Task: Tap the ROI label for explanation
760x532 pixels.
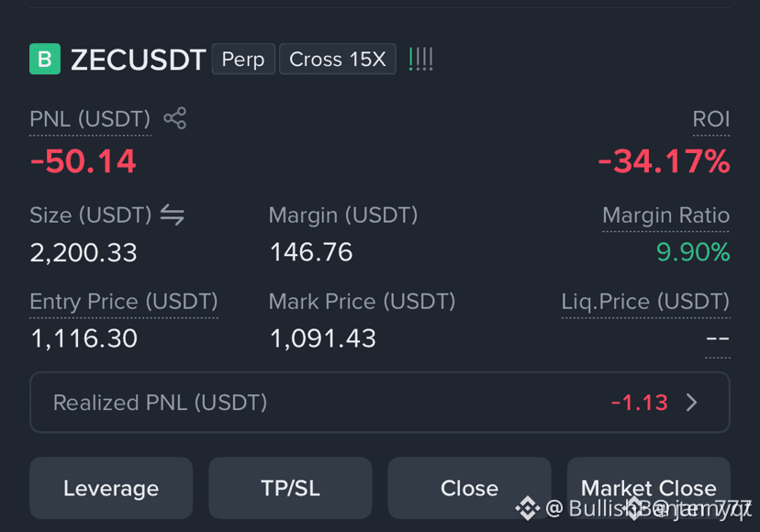Action: [x=711, y=119]
